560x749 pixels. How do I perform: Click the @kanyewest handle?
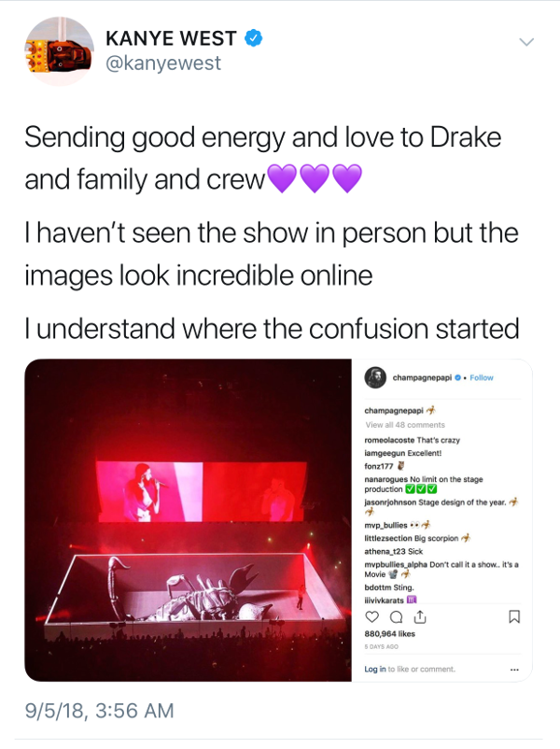point(162,64)
